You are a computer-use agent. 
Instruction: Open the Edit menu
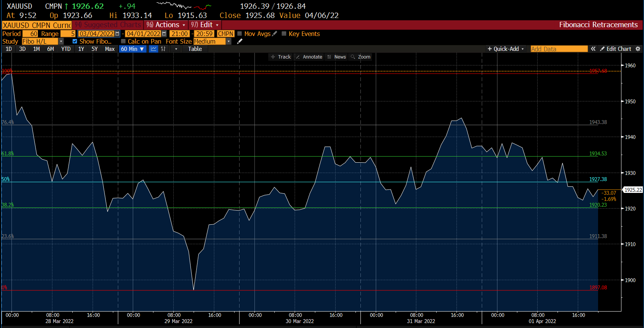click(205, 25)
